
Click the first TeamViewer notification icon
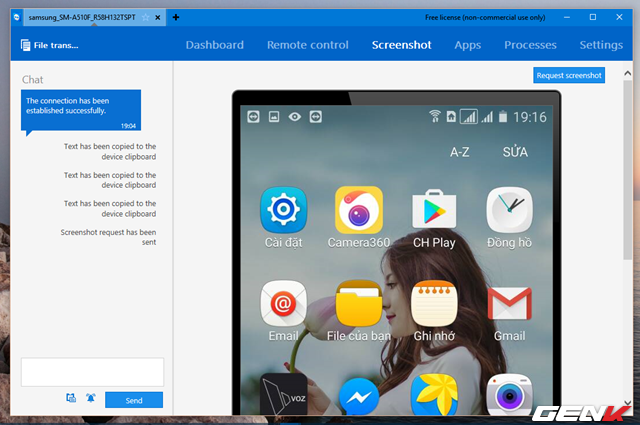click(x=253, y=117)
